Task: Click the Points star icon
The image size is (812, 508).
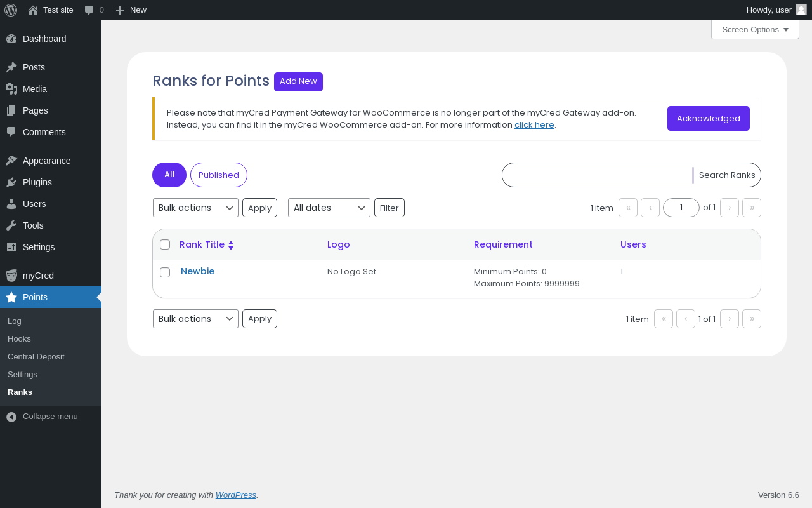Action: pos(11,297)
